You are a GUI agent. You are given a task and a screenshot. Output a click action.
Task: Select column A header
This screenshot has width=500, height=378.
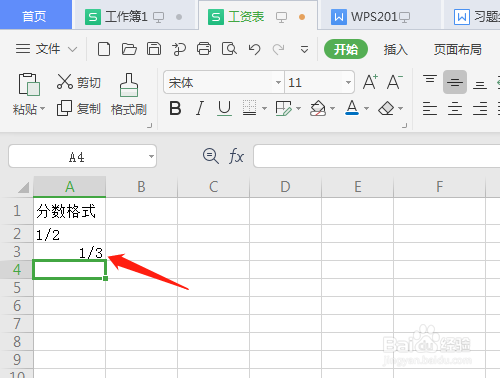pyautogui.click(x=70, y=187)
